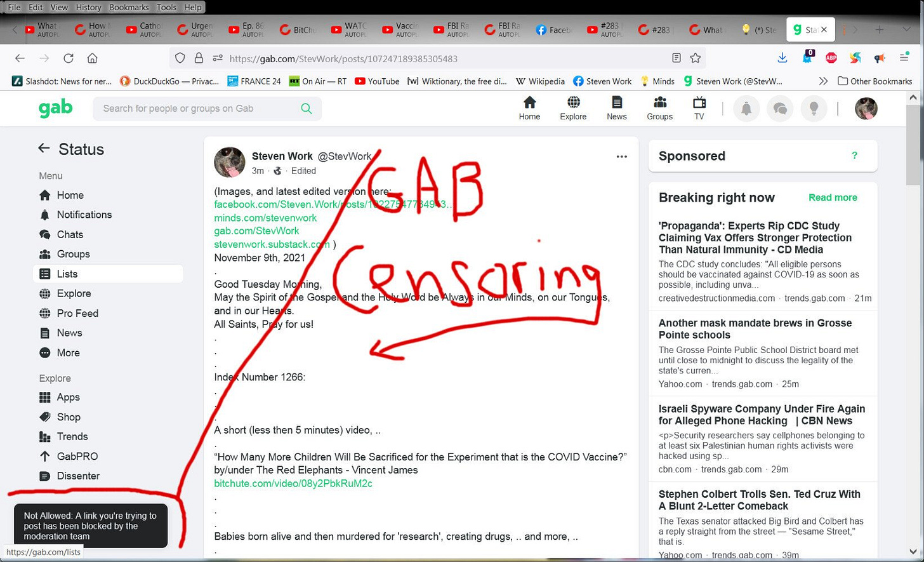Image resolution: width=924 pixels, height=562 pixels.
Task: Open Stephen Colbert Trolls Ted Cruz headline
Action: (x=760, y=500)
